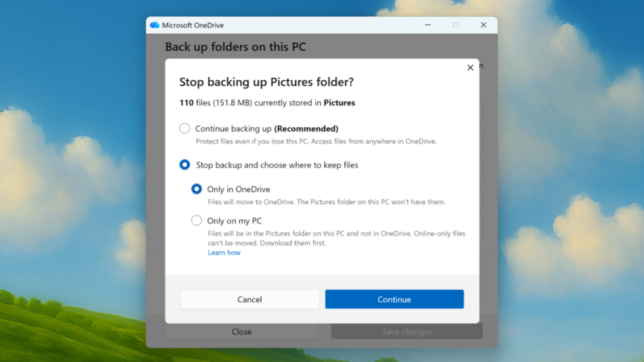This screenshot has height=362, width=644.
Task: Click the "Stop backing up Pictures folder?" heading
Action: coord(266,82)
